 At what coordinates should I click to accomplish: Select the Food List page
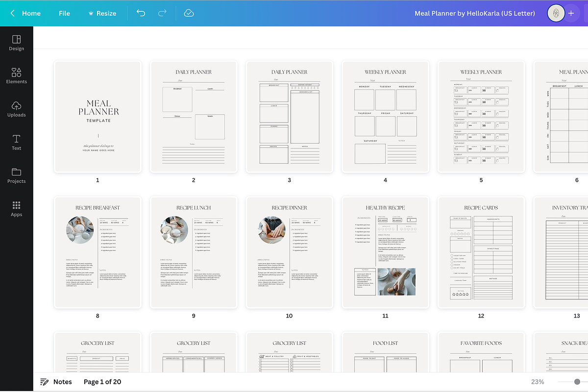tap(385, 353)
